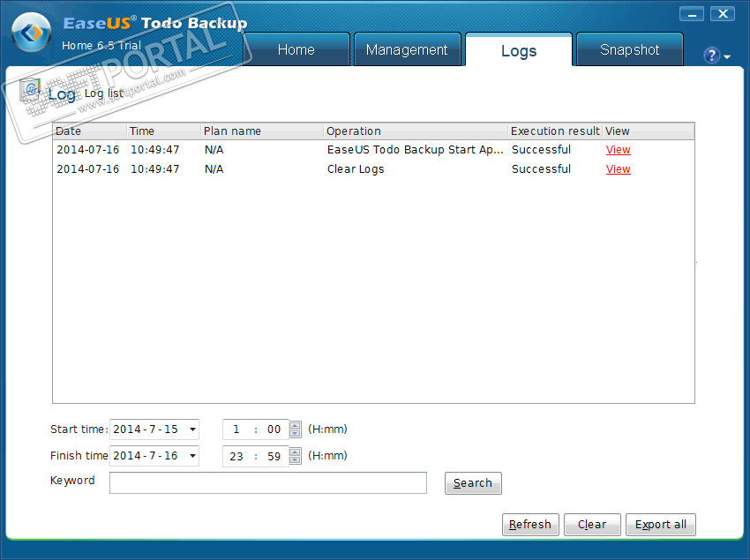750x560 pixels.
Task: Select the Clear Logs operation row text
Action: (356, 169)
